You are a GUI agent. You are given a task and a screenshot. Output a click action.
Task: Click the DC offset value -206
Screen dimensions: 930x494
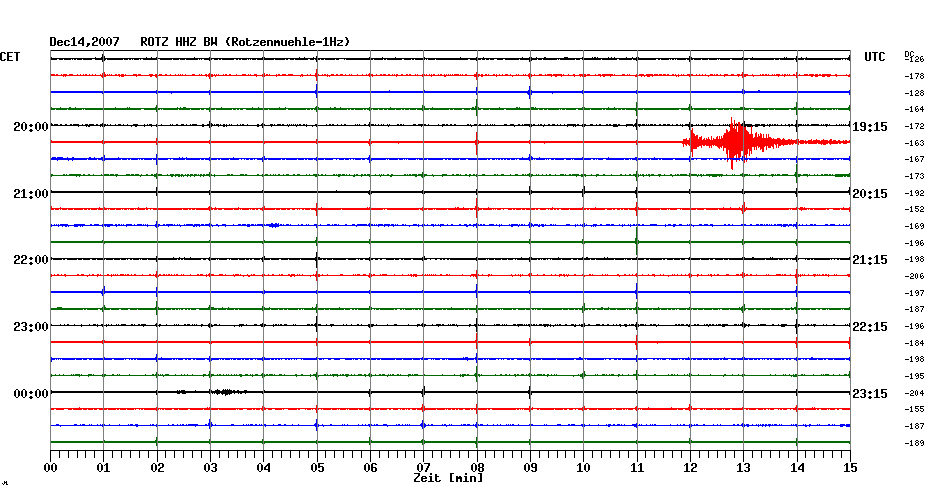(915, 276)
